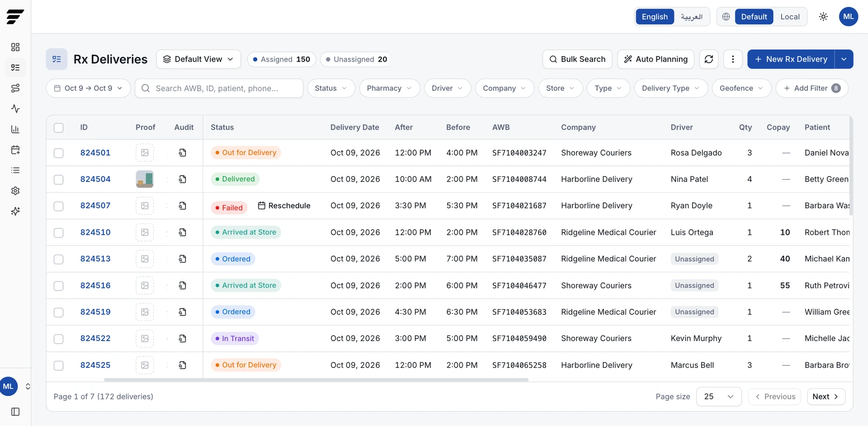Expand the Status filter dropdown
868x426 pixels.
click(x=331, y=88)
